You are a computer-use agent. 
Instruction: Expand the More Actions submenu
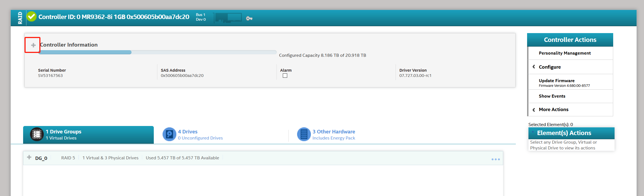[x=553, y=109]
